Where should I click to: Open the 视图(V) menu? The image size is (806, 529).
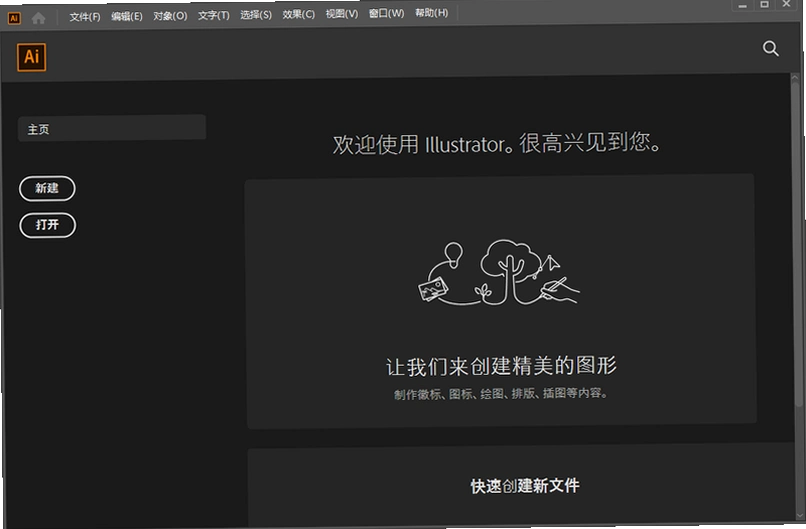point(342,14)
